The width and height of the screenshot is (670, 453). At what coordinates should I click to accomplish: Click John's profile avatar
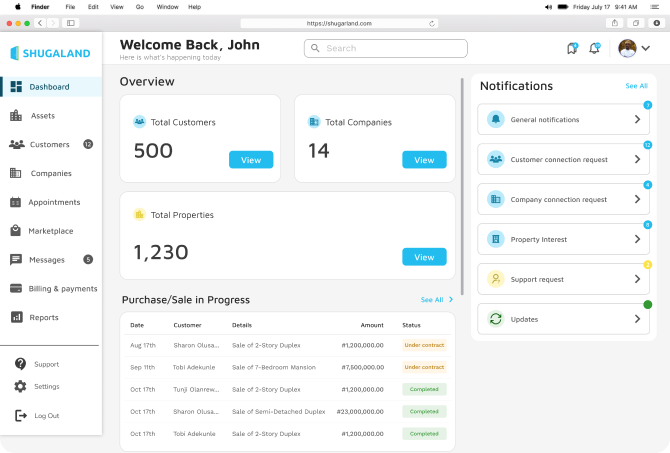coord(627,48)
